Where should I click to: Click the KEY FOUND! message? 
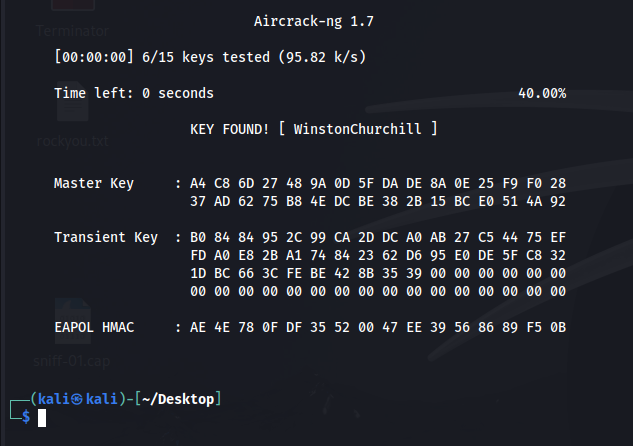(x=229, y=129)
